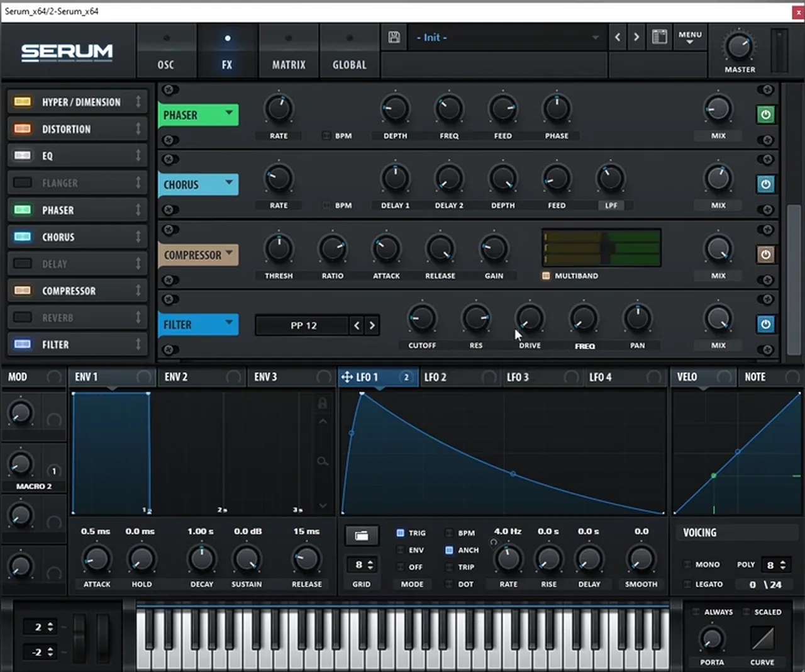Click the envelope zoom magnifier icon

[323, 462]
